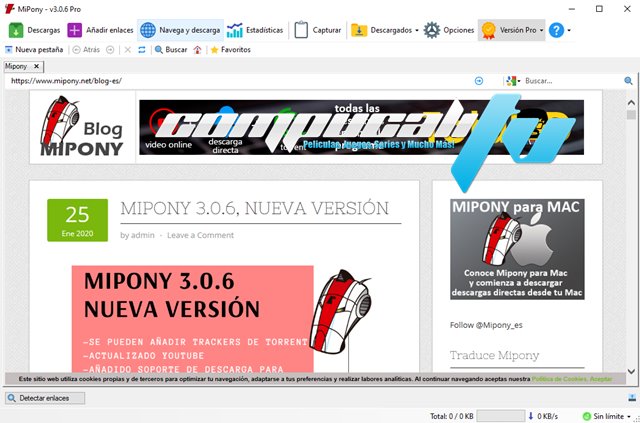Click the download icon at bottom right
The image size is (640, 423).
coord(631,398)
